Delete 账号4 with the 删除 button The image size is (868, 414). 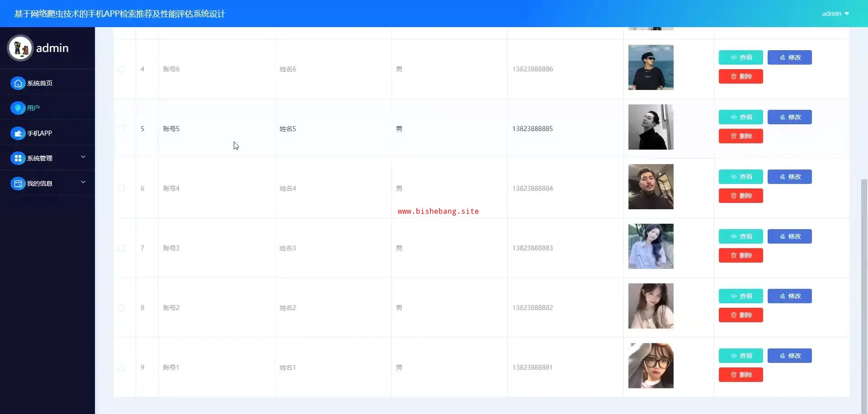coord(741,196)
